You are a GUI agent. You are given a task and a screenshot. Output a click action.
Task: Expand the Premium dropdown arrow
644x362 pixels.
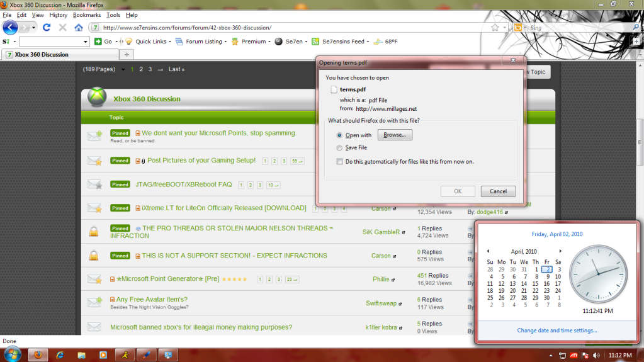click(269, 42)
